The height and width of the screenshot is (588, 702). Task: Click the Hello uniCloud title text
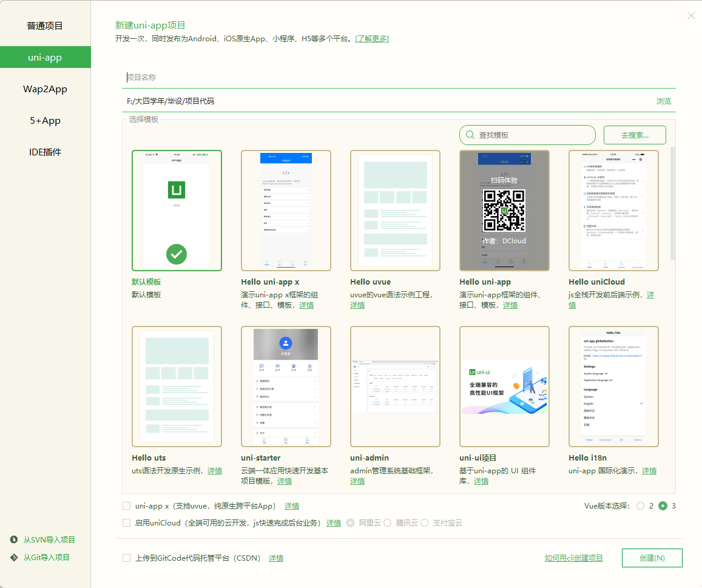596,282
